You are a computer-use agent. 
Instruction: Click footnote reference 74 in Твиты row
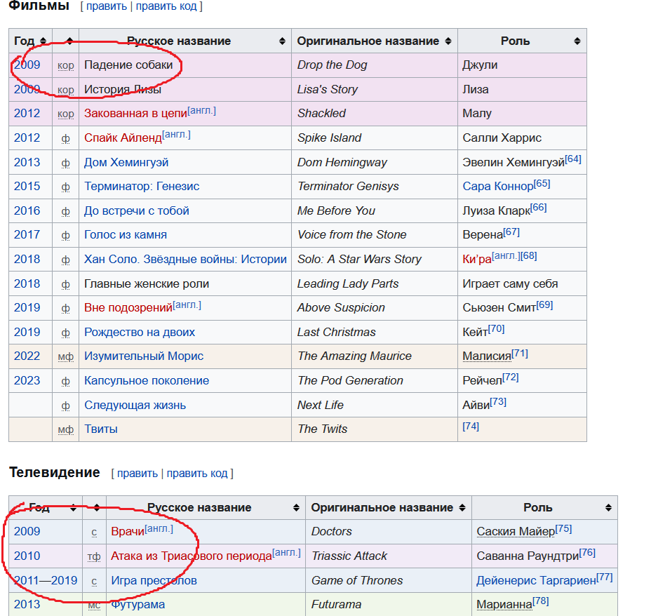pyautogui.click(x=471, y=427)
